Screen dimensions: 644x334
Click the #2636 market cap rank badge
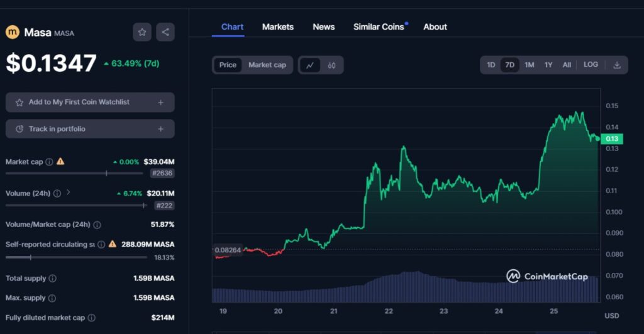(x=162, y=174)
